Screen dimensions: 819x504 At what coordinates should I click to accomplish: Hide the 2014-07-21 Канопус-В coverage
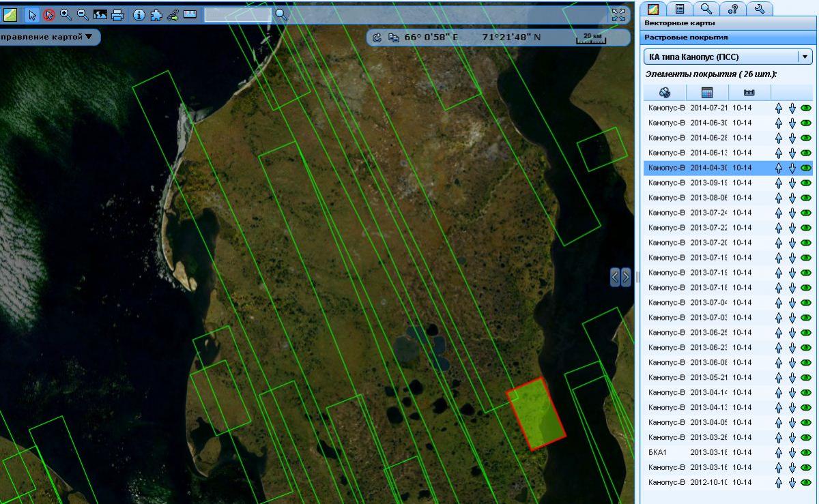tap(806, 108)
